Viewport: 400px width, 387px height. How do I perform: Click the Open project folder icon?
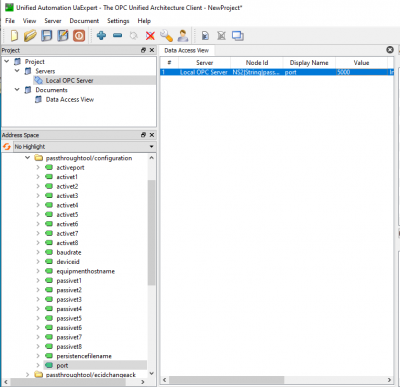pyautogui.click(x=30, y=36)
